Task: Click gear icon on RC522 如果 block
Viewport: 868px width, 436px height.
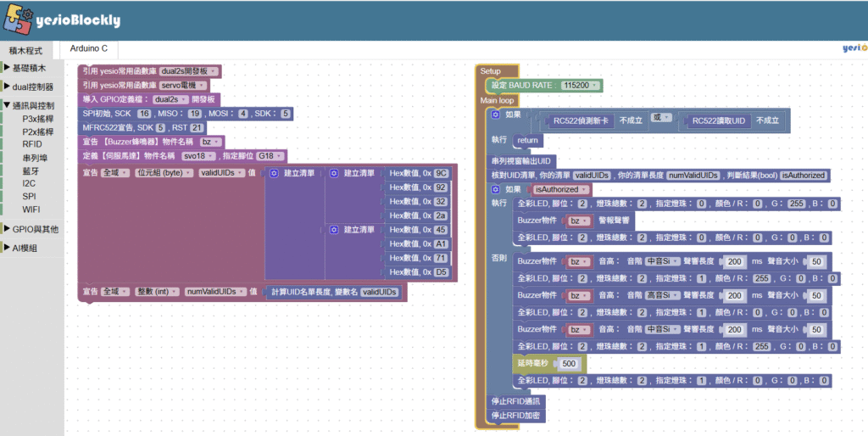Action: 495,115
